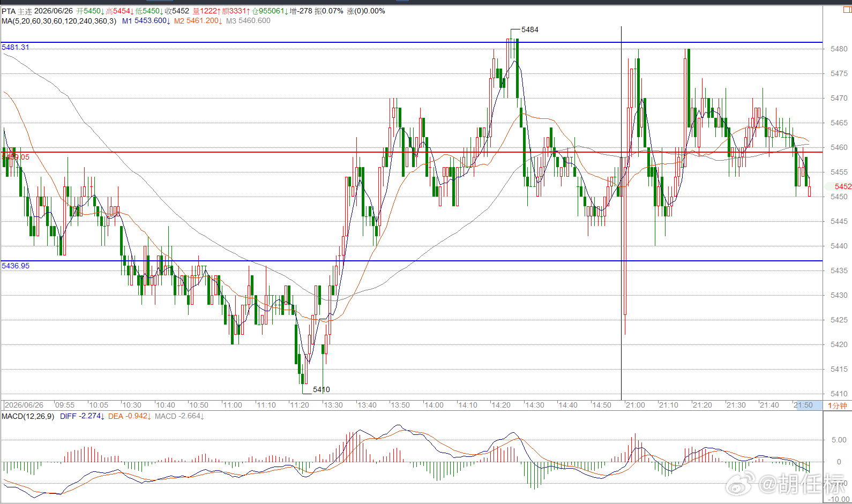Screen dimensions: 852x504
Task: Click the 13:30 label on time axis
Action: pyautogui.click(x=333, y=405)
